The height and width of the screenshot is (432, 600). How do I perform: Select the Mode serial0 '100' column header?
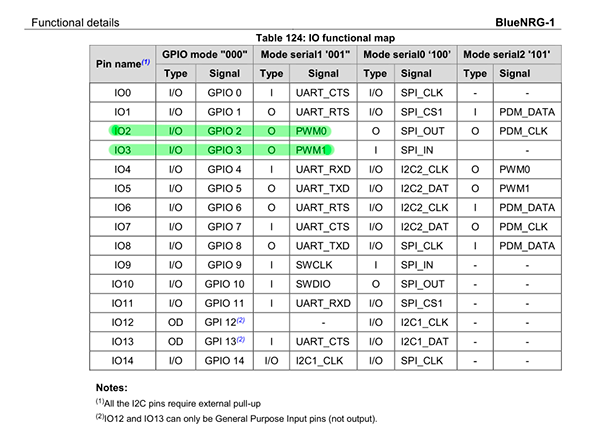408,54
